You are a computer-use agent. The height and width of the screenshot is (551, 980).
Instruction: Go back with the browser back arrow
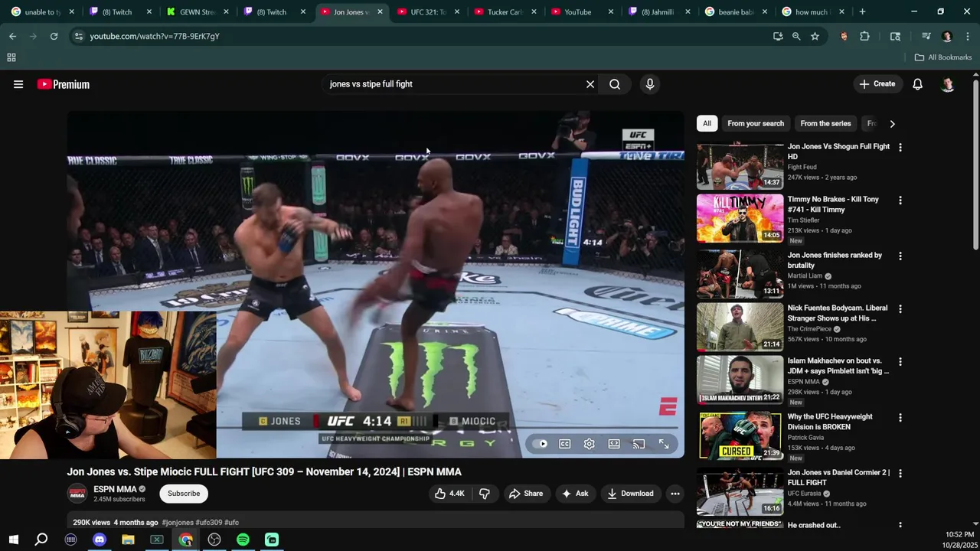pos(12,36)
